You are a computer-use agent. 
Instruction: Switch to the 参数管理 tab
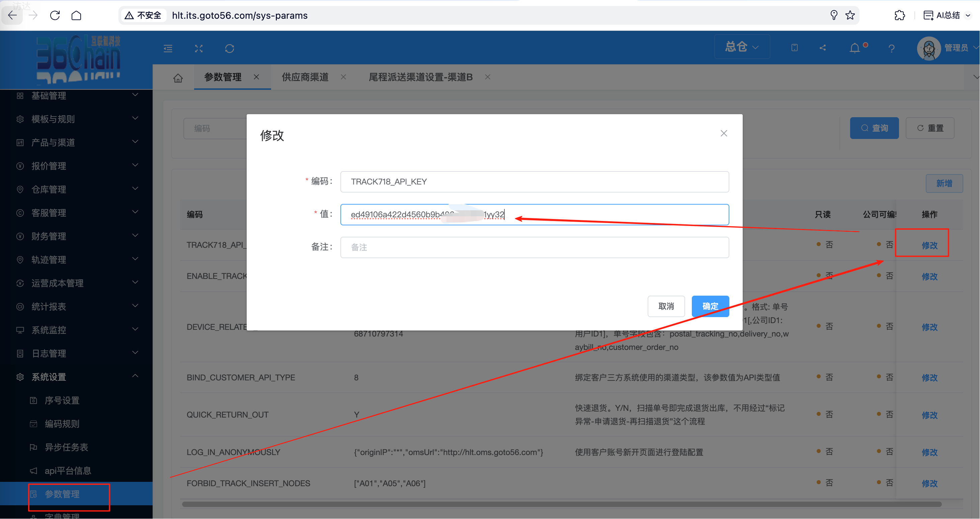[223, 77]
